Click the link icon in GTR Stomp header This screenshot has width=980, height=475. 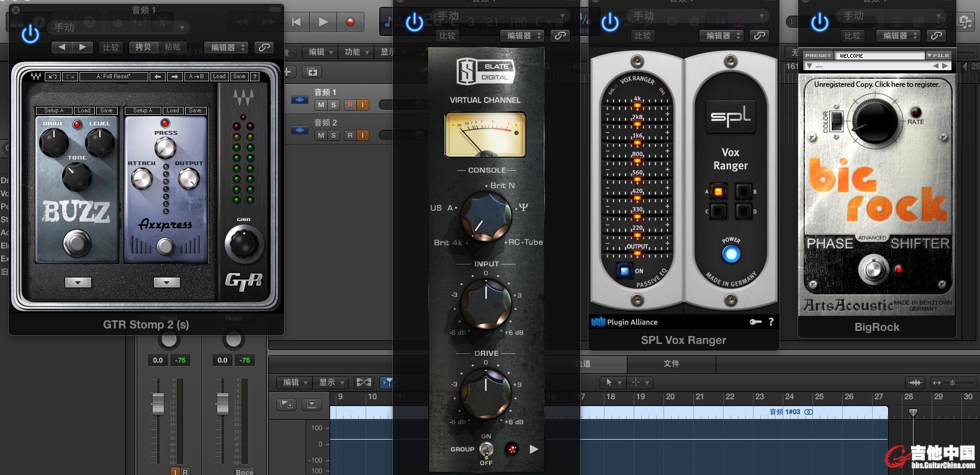(x=264, y=47)
